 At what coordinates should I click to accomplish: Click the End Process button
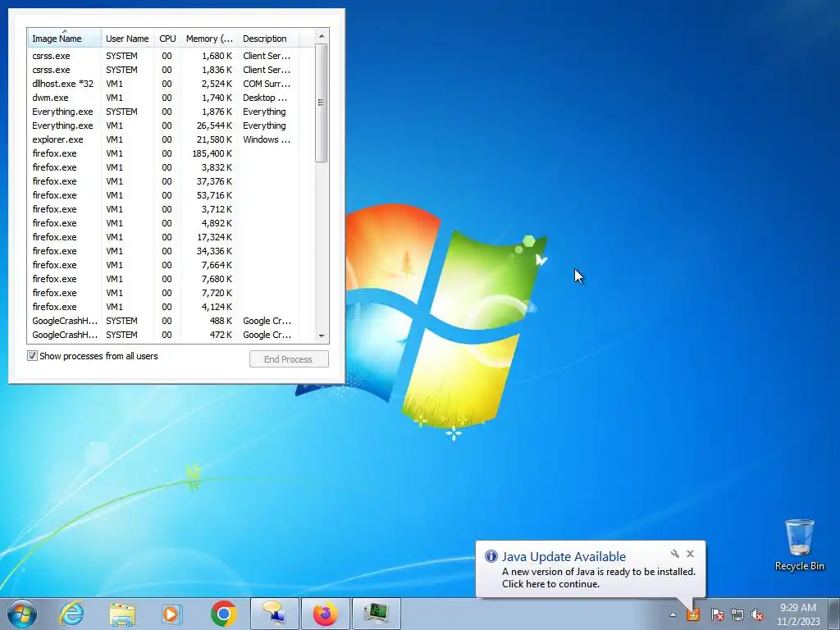(289, 359)
